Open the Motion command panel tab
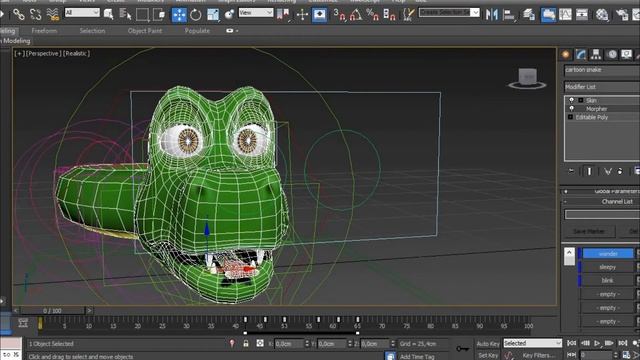The height and width of the screenshot is (360, 640). coord(611,54)
